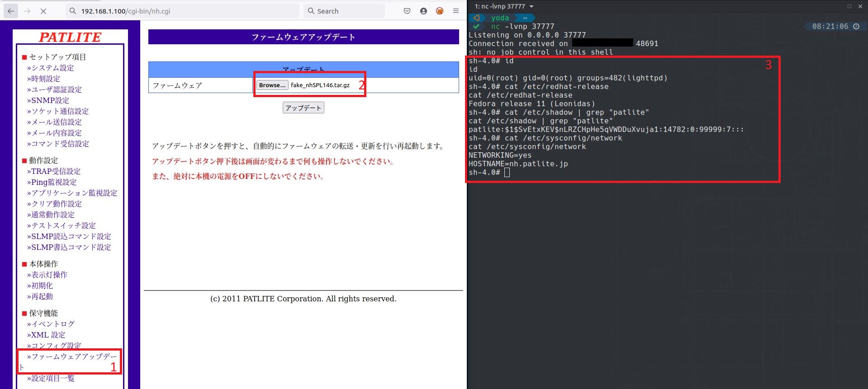The width and height of the screenshot is (868, 389).
Task: Click the ファームウェア table label
Action: pyautogui.click(x=177, y=85)
